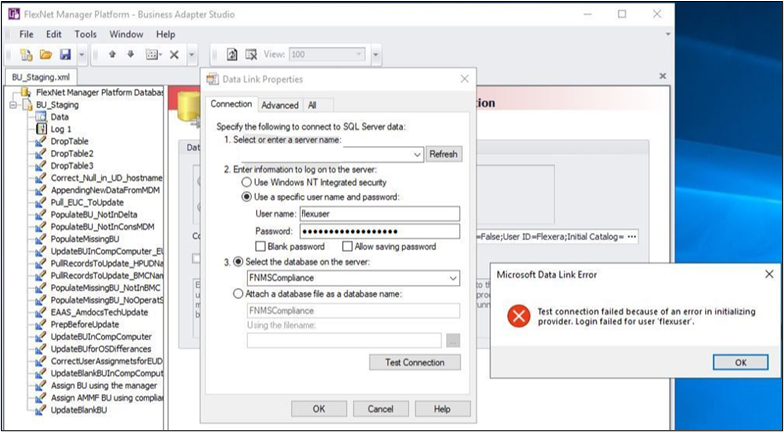Click the Delete X toolbar icon

174,54
